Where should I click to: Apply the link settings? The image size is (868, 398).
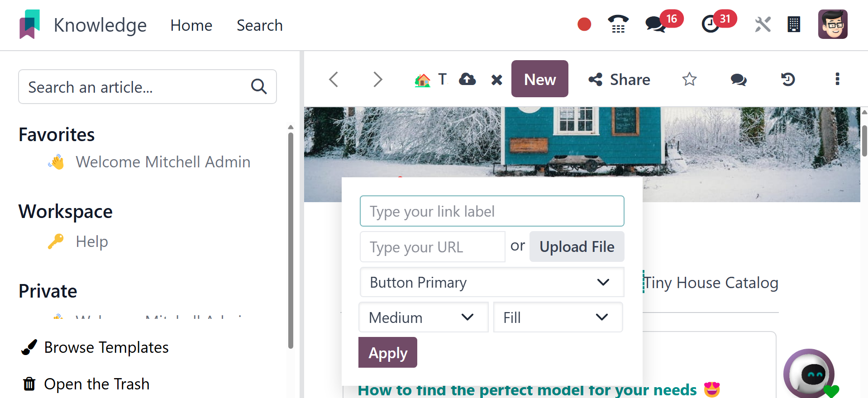[x=387, y=352]
